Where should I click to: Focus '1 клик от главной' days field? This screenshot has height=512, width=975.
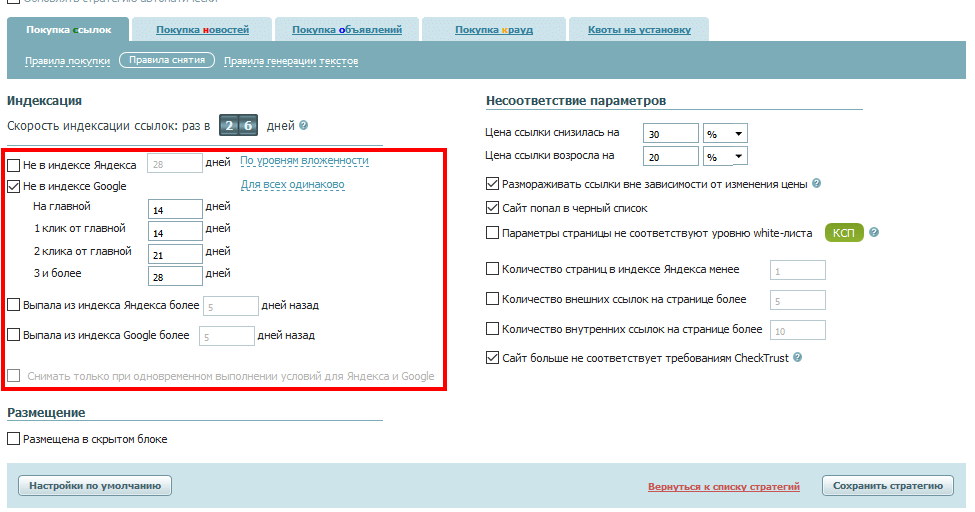[x=175, y=232]
